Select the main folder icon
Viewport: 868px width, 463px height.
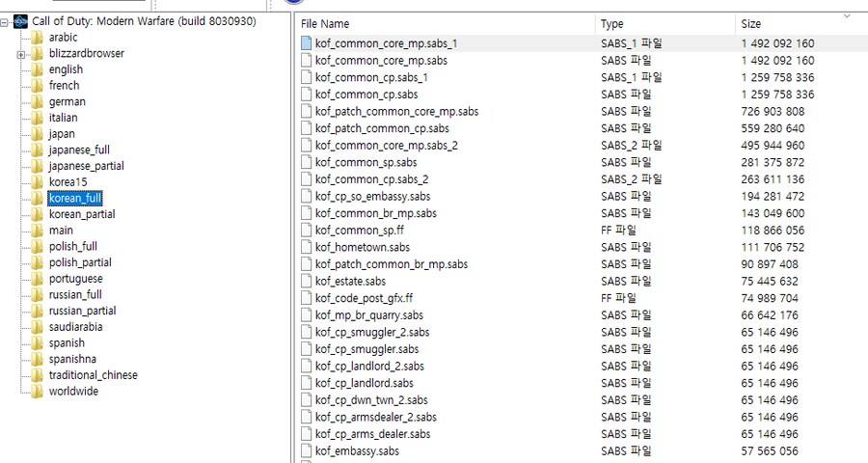[37, 231]
